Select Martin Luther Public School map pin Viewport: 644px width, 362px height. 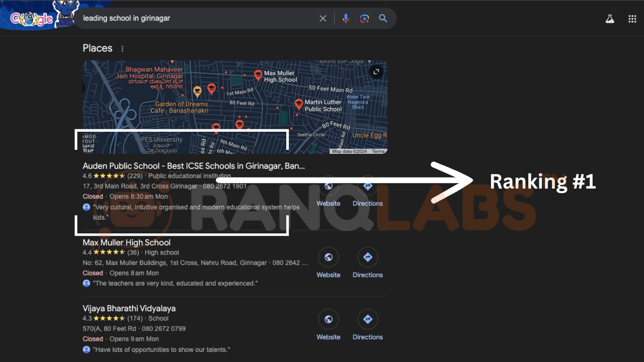point(298,104)
